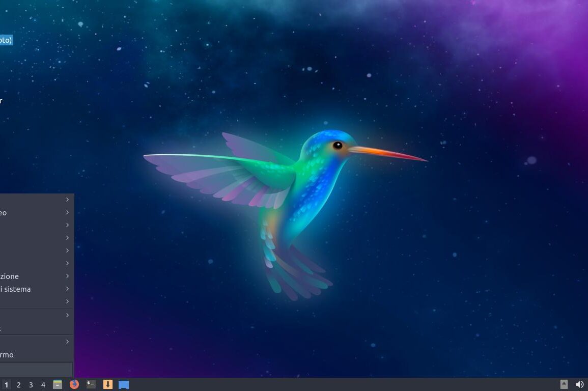Launch Firefox from the panel
The width and height of the screenshot is (588, 391).
74,384
